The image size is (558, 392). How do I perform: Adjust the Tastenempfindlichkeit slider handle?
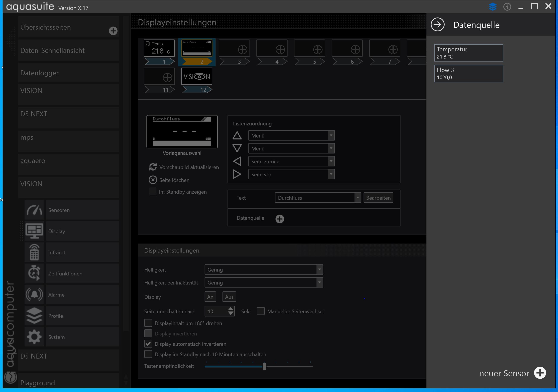(x=264, y=367)
